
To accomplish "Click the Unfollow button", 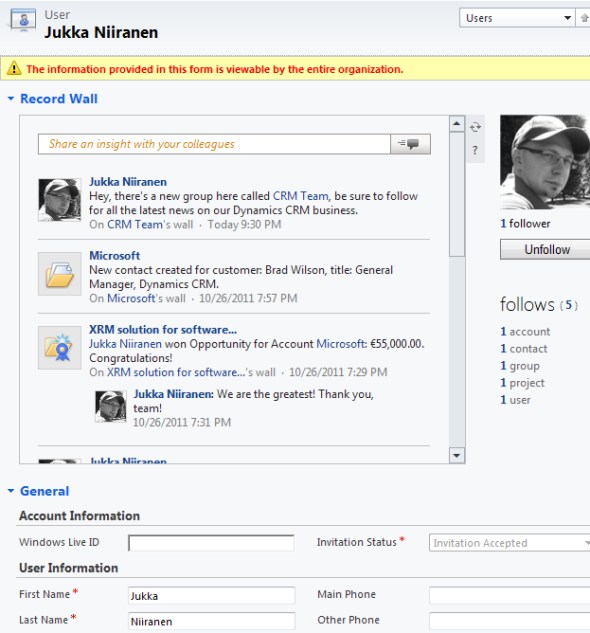I will pos(545,249).
